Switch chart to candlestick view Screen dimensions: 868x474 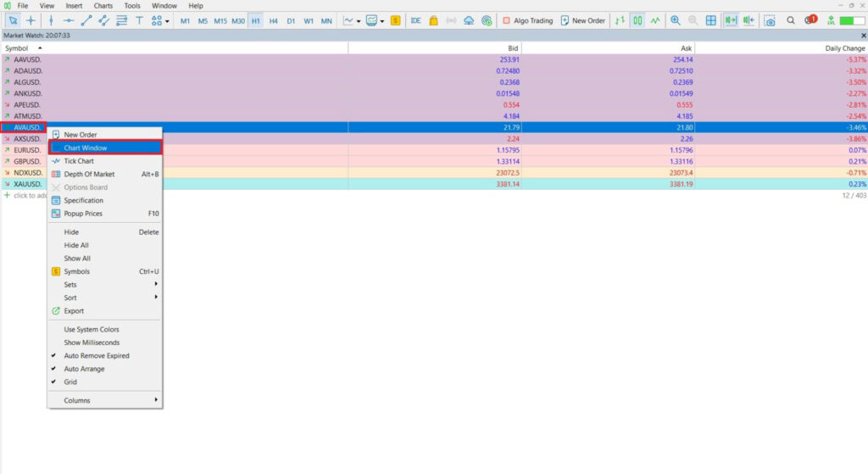click(x=637, y=20)
